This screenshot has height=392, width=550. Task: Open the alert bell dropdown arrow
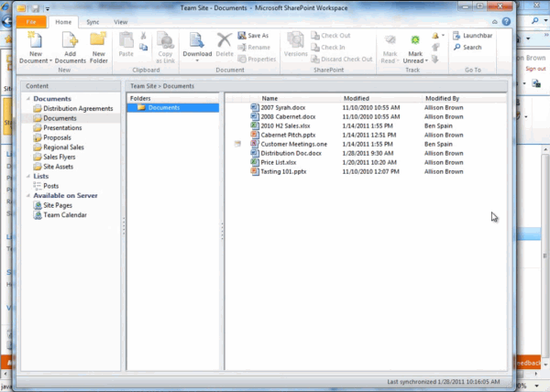(443, 36)
